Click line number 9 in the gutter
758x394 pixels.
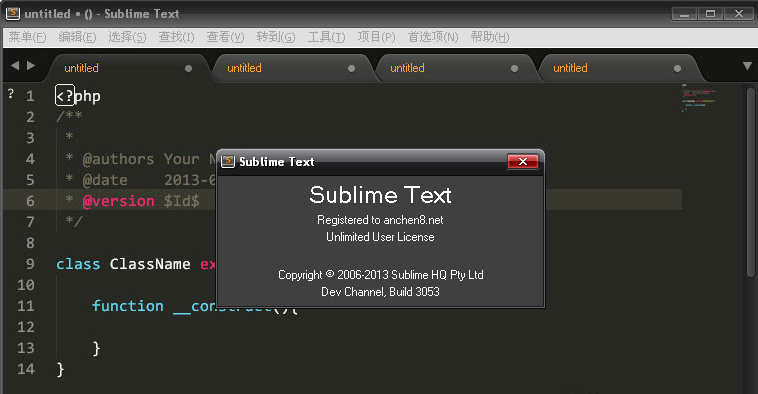(x=30, y=264)
